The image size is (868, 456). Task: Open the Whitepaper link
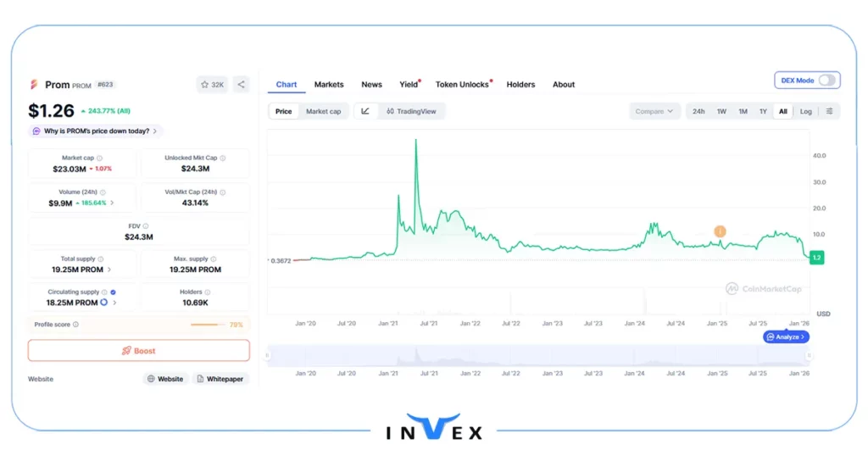[x=220, y=379]
